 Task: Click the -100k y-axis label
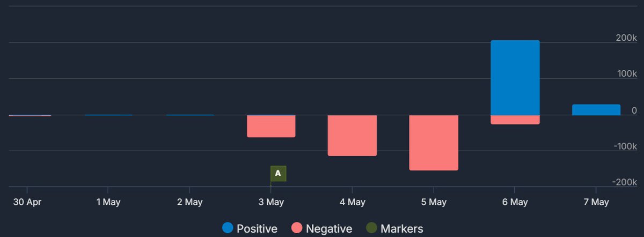(x=625, y=146)
